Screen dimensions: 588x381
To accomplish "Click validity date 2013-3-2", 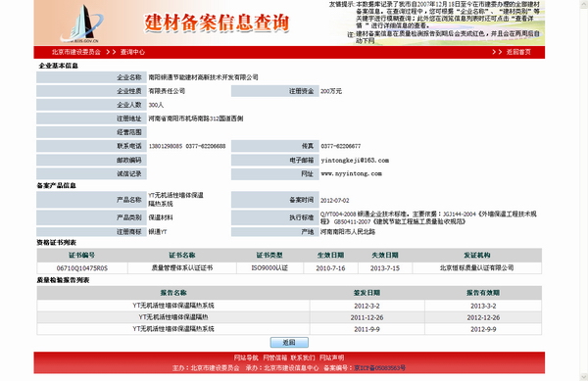I will (x=483, y=307).
